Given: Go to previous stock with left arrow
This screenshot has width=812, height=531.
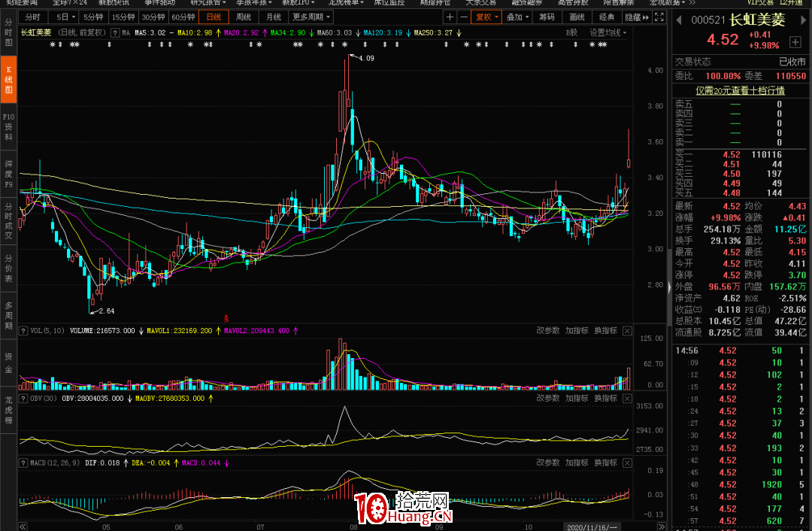Looking at the screenshot, I should 679,21.
